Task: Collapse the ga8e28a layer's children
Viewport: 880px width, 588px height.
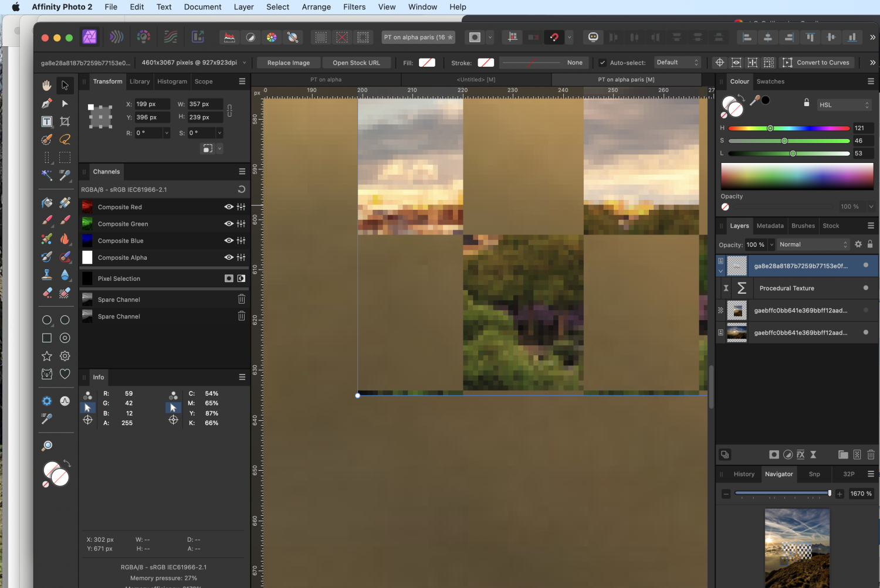Action: coord(721,271)
